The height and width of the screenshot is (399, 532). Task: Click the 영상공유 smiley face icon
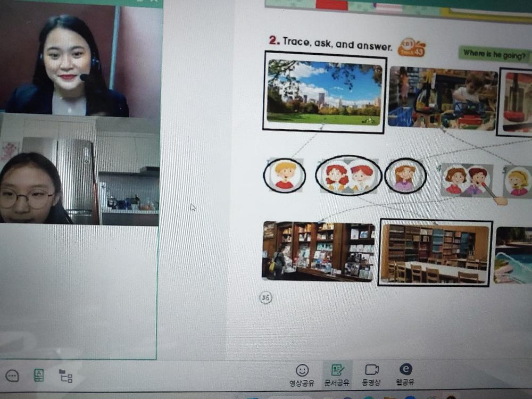[302, 370]
